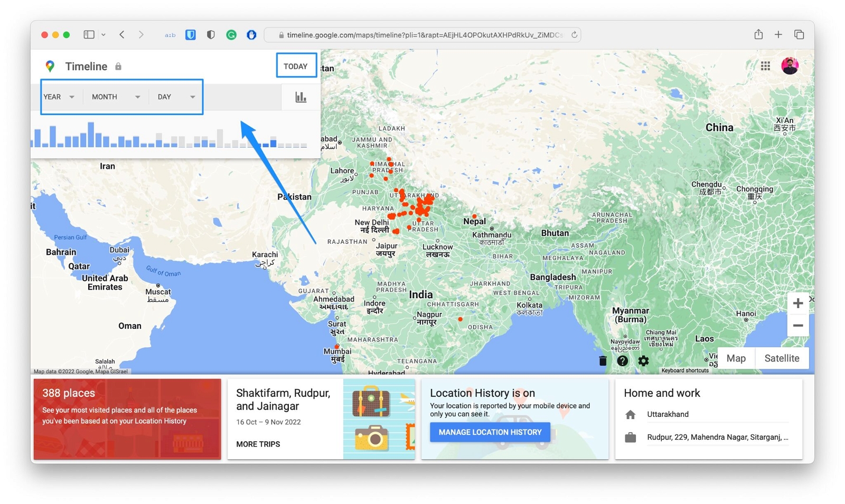Show the tab overview

pyautogui.click(x=799, y=35)
